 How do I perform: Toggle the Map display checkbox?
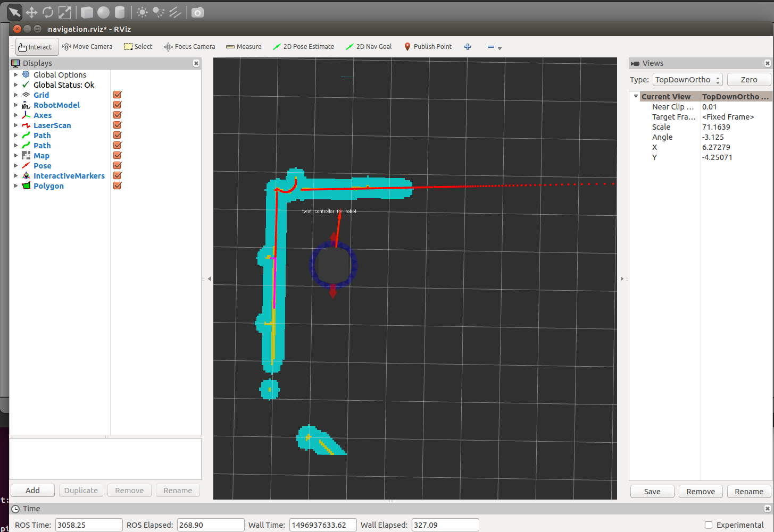[118, 156]
